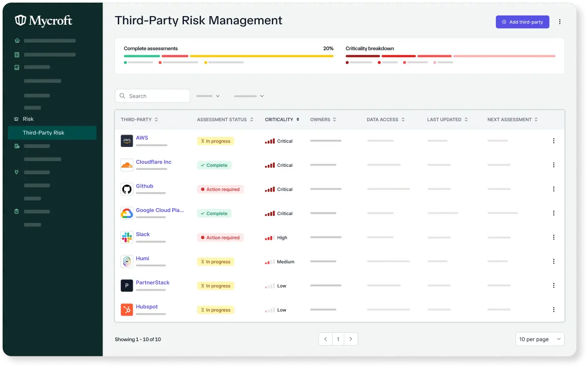Open the clipboard check icon in sidebar
588x368 pixels.
click(17, 212)
